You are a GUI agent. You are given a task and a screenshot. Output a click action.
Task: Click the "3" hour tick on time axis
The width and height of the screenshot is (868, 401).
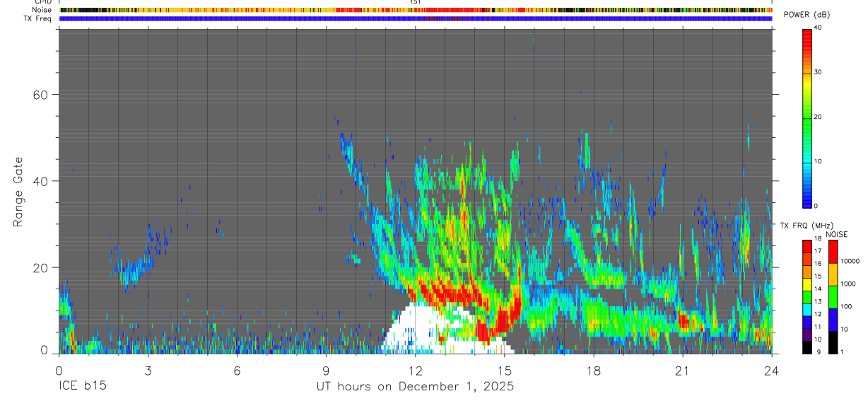tap(148, 371)
